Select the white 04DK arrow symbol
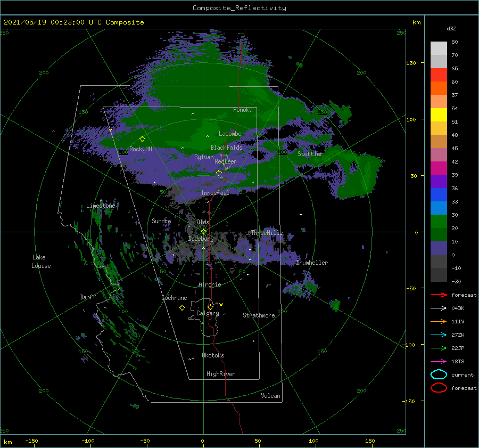479x448 pixels. (439, 308)
